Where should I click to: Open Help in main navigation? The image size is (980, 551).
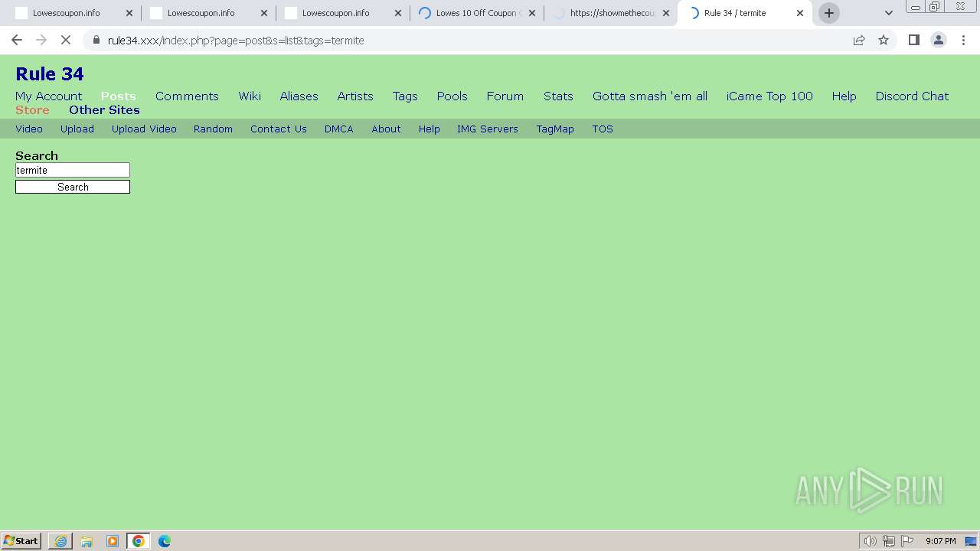point(844,96)
